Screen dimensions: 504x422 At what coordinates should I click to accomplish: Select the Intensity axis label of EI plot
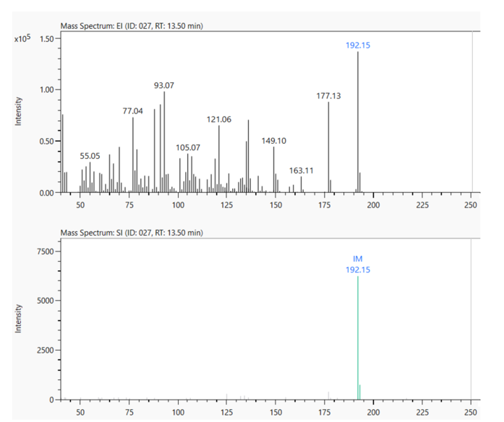pos(19,111)
